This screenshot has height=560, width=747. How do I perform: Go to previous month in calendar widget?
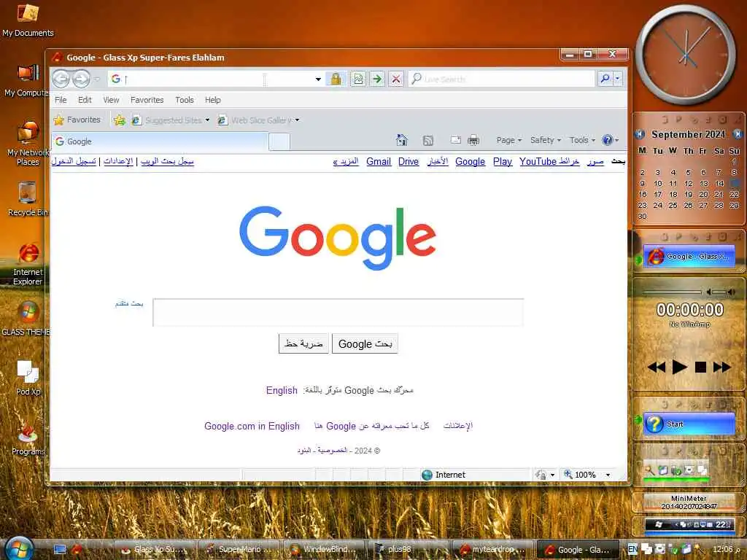640,134
